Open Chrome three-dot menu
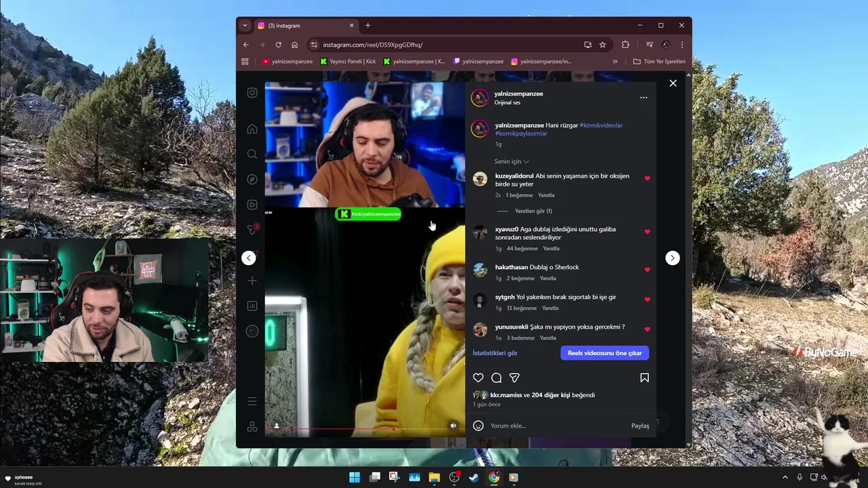This screenshot has width=868, height=488. coord(682,45)
